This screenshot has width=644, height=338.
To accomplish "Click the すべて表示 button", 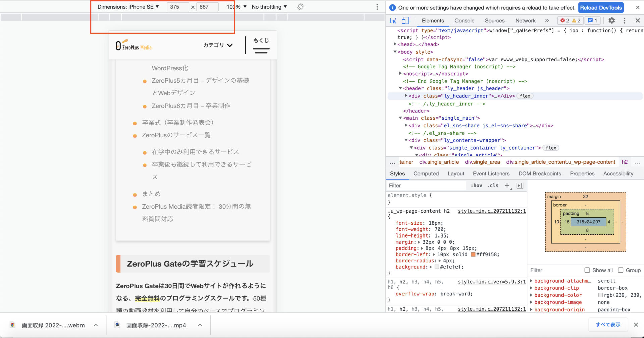I will 608,325.
